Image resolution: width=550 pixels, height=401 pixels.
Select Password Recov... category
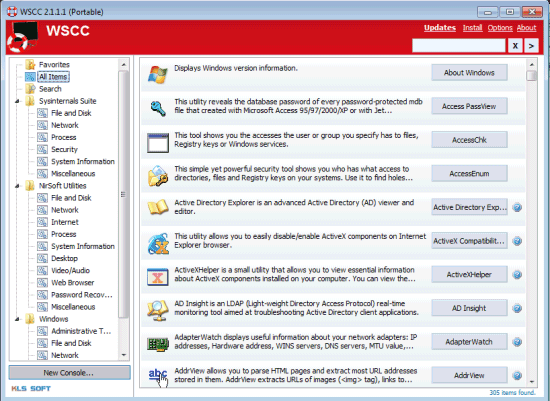point(81,295)
